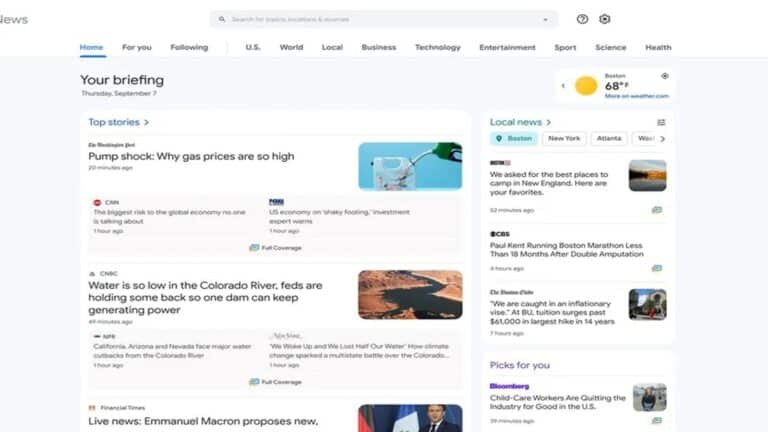Expand the search options dropdown arrow
This screenshot has width=768, height=432.
tap(545, 19)
